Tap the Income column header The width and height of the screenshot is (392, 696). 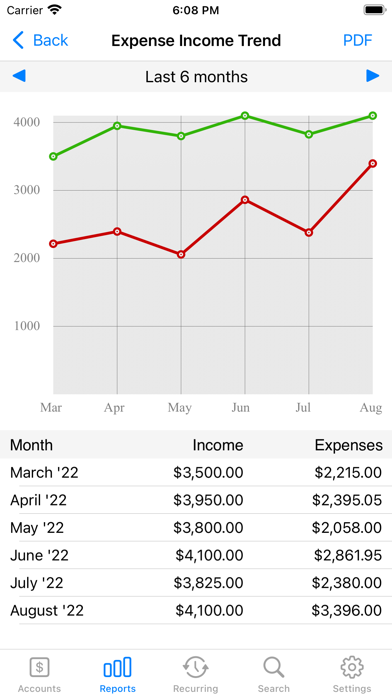click(x=218, y=445)
